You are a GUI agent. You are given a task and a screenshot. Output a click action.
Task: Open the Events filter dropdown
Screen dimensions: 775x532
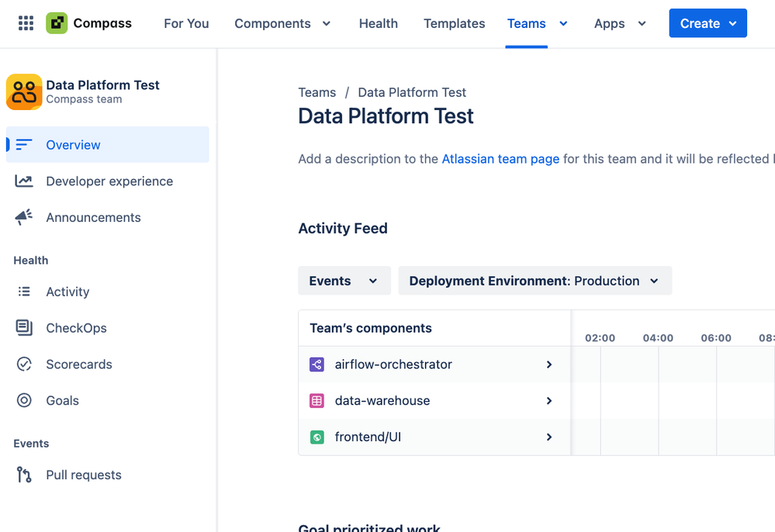pos(344,281)
